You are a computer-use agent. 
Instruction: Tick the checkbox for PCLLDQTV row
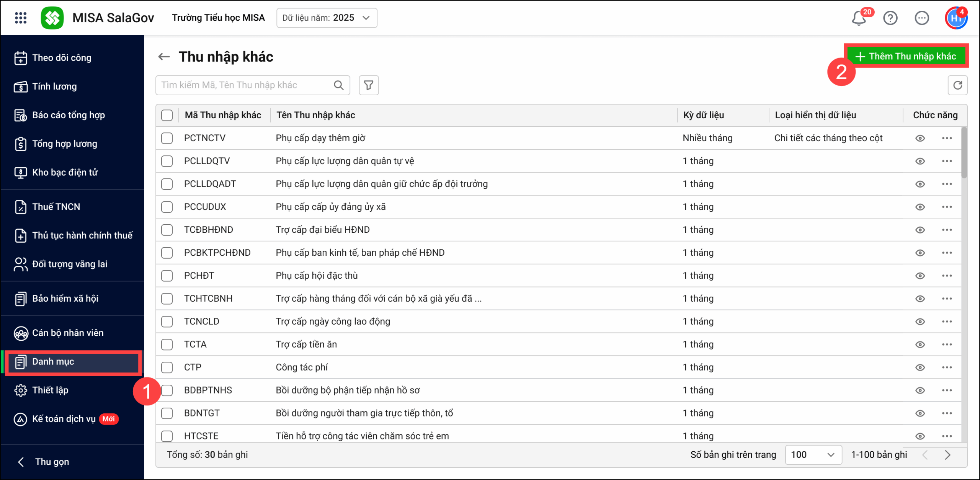click(167, 161)
